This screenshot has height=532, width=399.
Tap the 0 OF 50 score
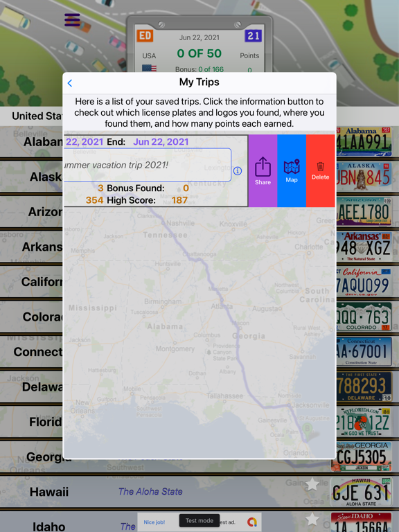(x=199, y=53)
